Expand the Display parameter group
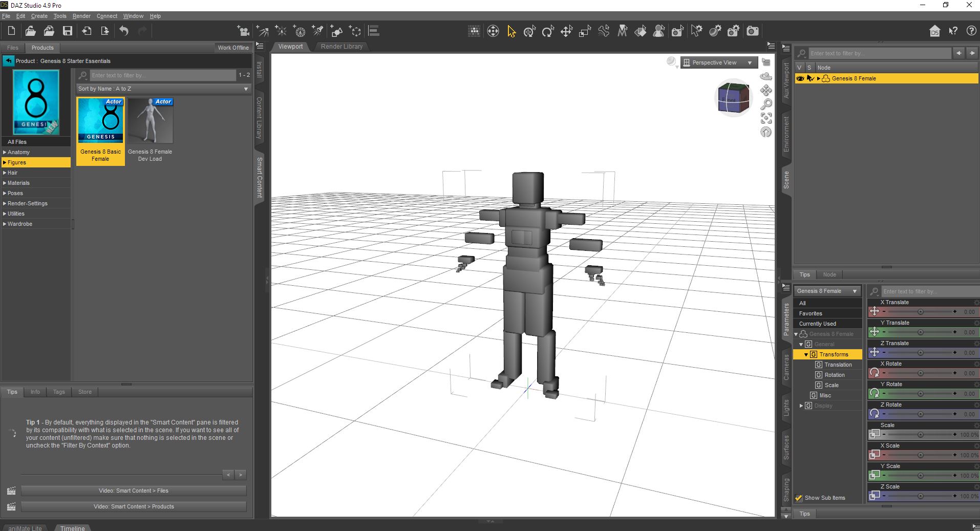 point(801,406)
